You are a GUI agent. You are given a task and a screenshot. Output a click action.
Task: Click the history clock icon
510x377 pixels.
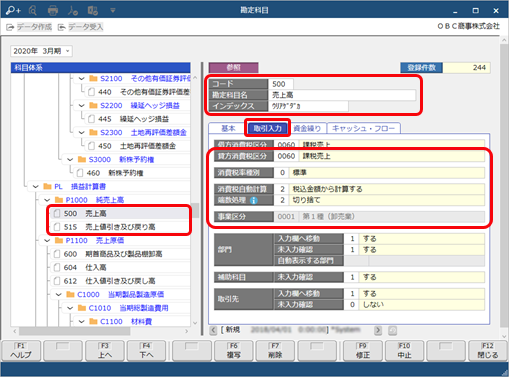click(x=393, y=330)
